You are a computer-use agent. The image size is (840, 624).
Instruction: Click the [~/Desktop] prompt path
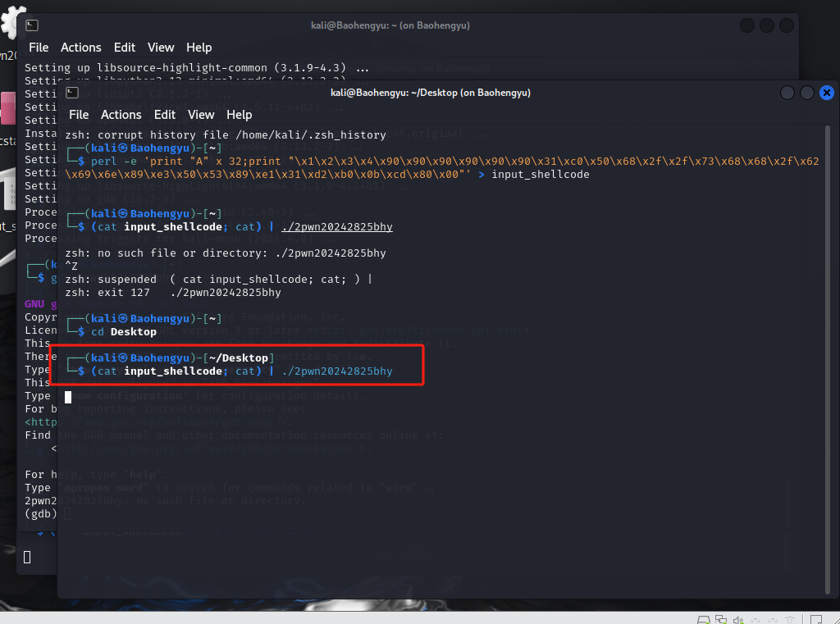pos(239,358)
